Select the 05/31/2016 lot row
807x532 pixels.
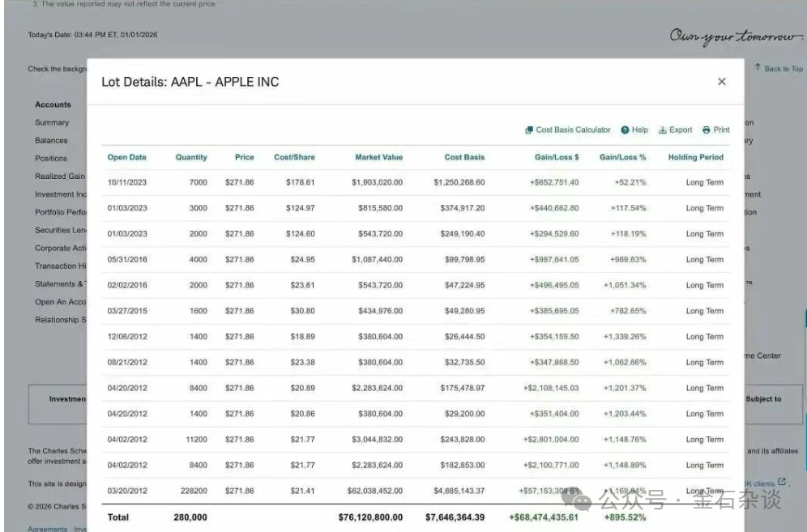pyautogui.click(x=127, y=259)
